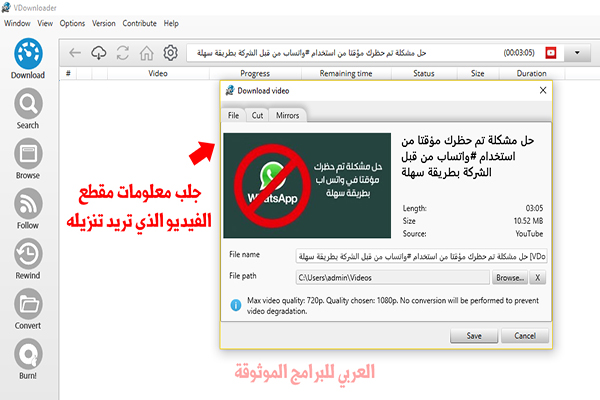The image size is (600, 400).
Task: Sort list by Video column header
Action: 158,73
